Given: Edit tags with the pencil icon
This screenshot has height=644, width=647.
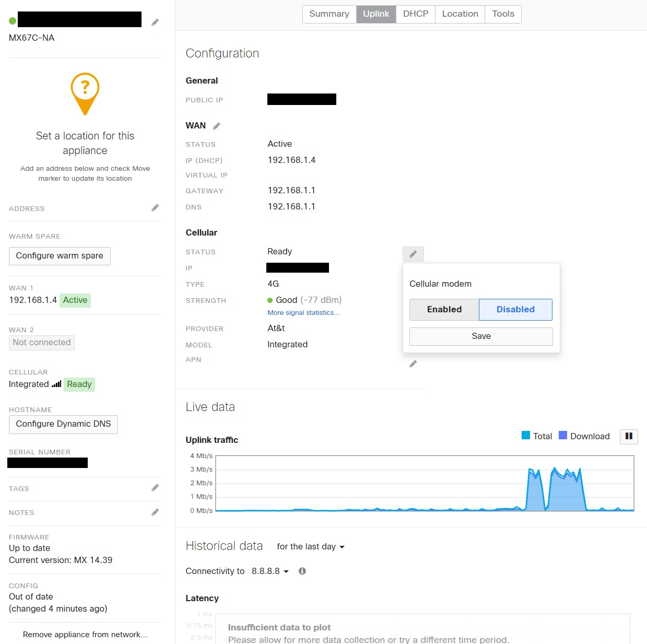Looking at the screenshot, I should [x=155, y=487].
